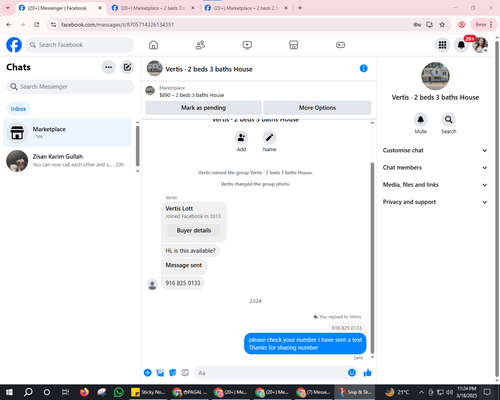Go back using the browser back arrow
500x400 pixels.
pyautogui.click(x=9, y=25)
